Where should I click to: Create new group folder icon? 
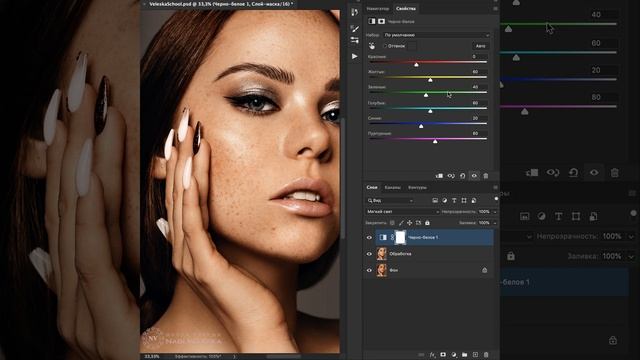464,355
